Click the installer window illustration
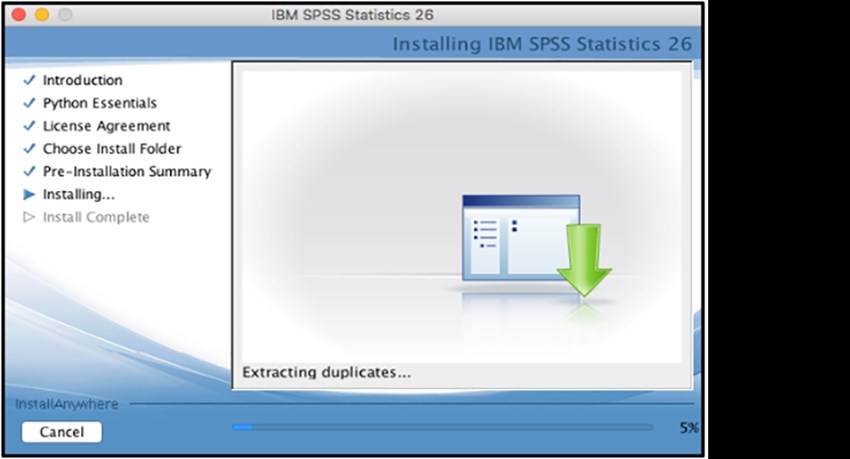 click(520, 238)
